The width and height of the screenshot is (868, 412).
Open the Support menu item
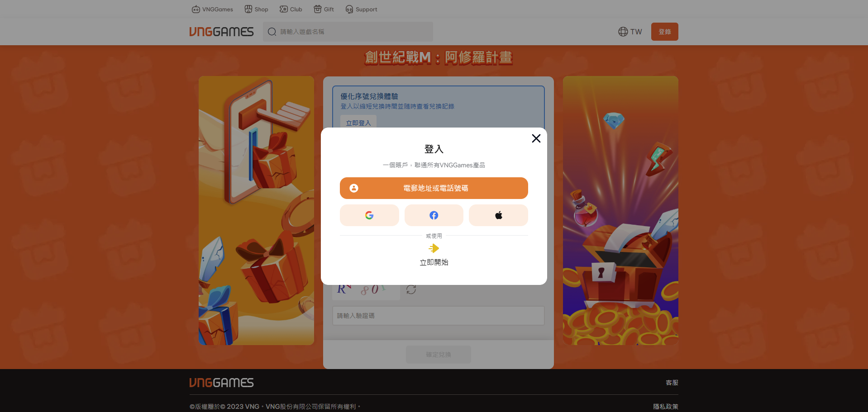point(361,9)
